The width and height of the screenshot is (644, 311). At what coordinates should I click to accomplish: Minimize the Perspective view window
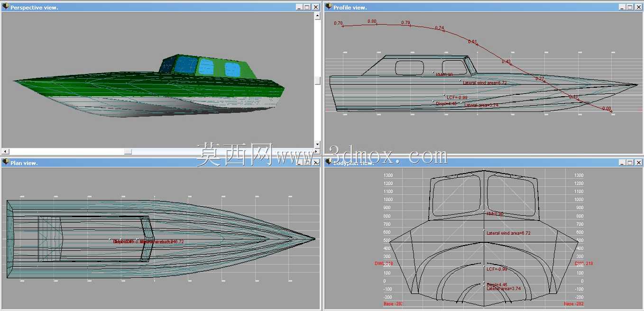(299, 7)
